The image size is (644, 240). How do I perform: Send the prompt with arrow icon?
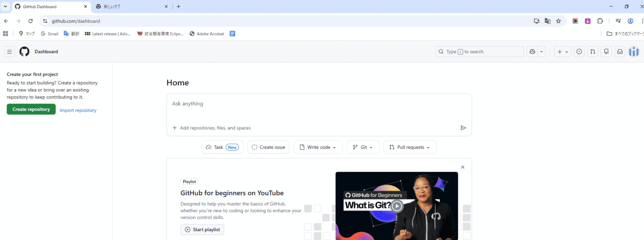tap(463, 128)
